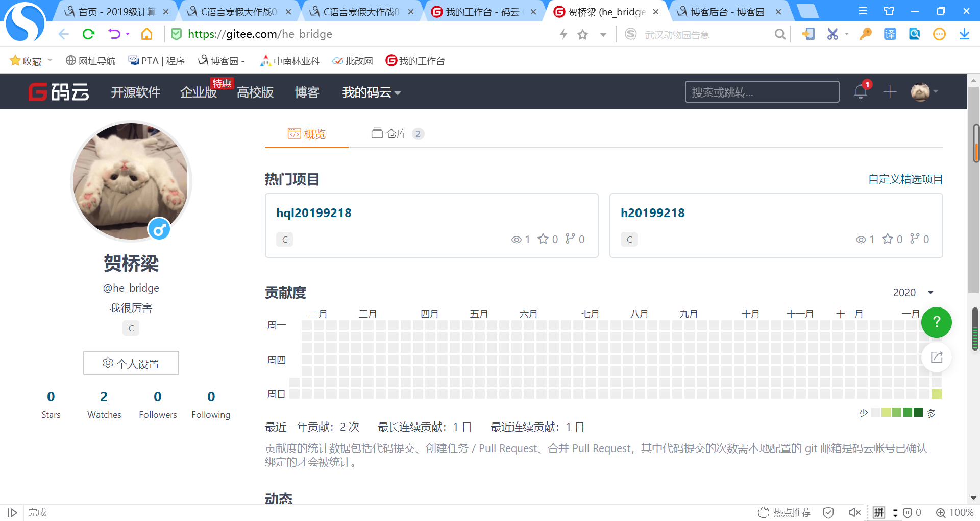980x521 pixels.
Task: Open the Following count link
Action: coord(211,405)
